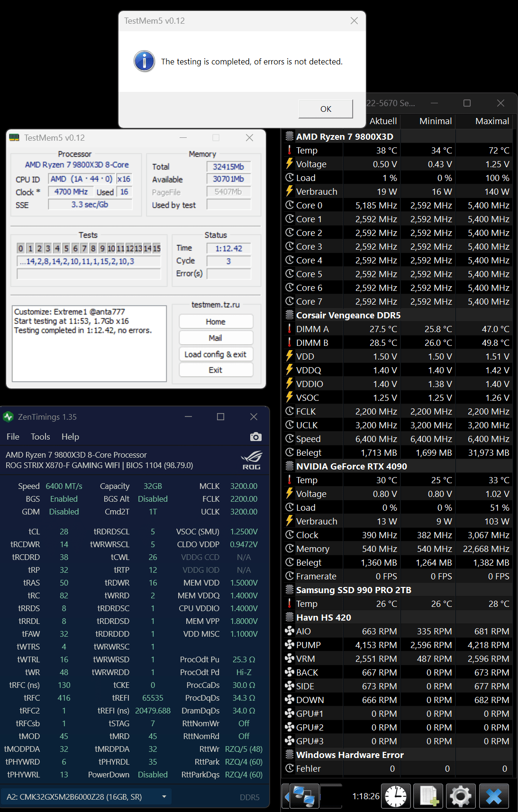The image size is (518, 812).
Task: Collapse the Samsung SSD 990 PRO 2TB group
Action: click(290, 590)
